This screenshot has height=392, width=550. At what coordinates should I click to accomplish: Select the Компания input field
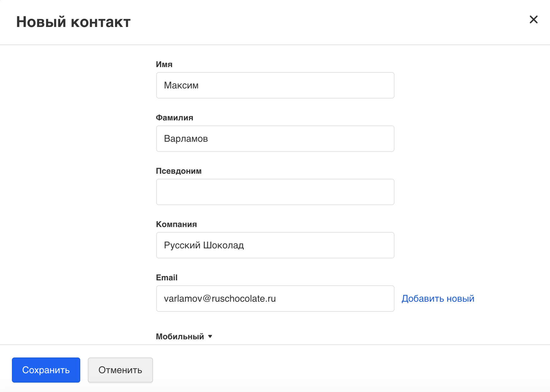click(275, 245)
